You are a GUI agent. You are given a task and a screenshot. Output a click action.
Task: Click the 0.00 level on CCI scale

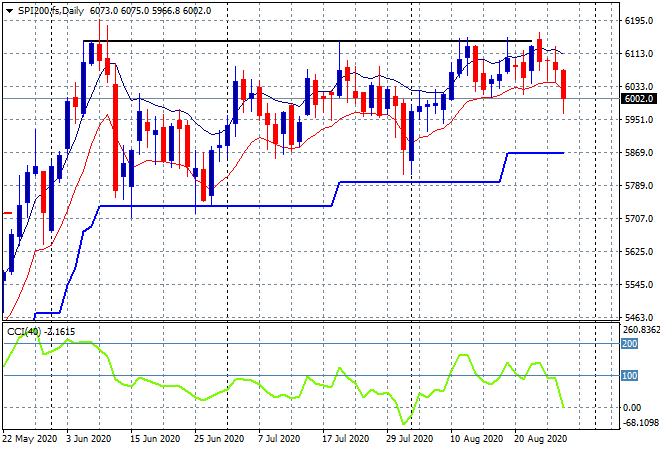[x=632, y=407]
